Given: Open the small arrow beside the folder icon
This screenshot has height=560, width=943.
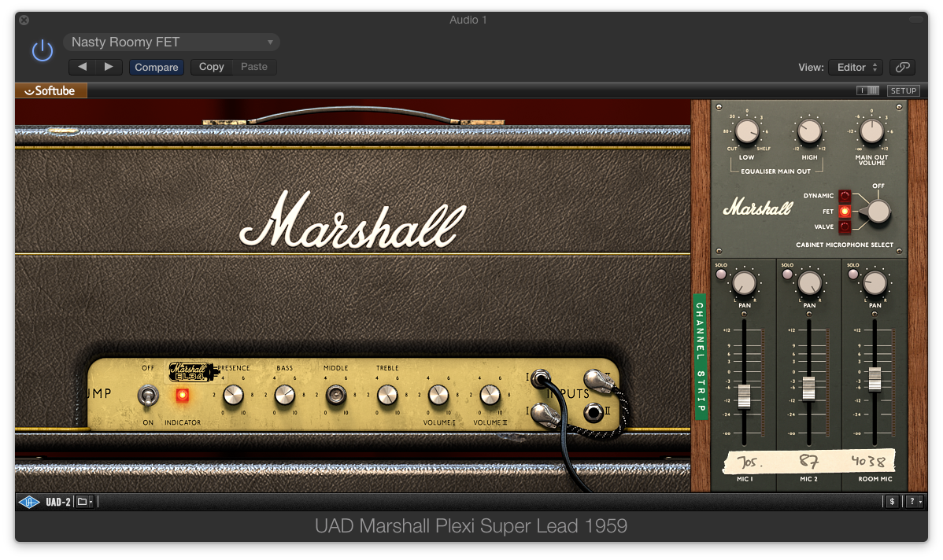Looking at the screenshot, I should [91, 501].
